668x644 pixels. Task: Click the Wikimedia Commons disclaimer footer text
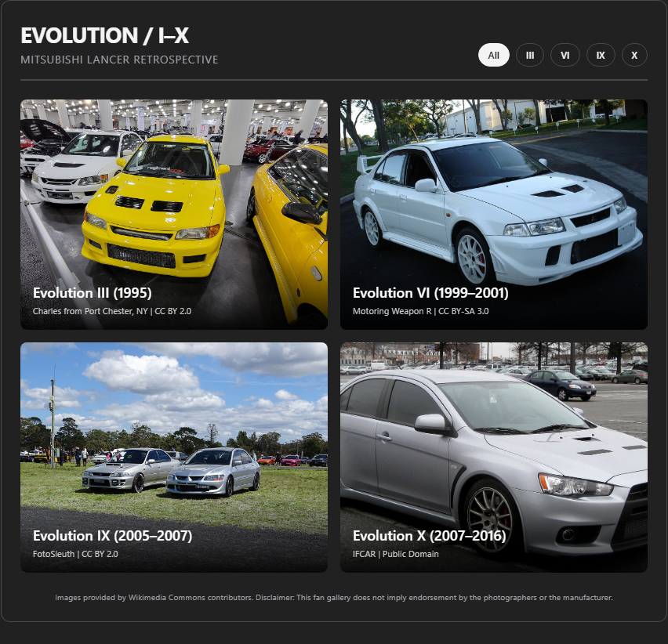pos(334,598)
